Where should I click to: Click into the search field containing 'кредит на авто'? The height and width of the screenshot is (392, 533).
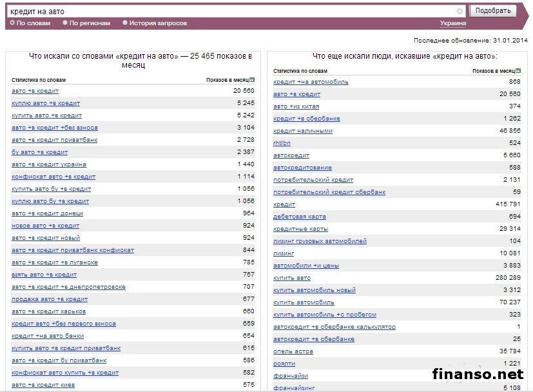pyautogui.click(x=232, y=11)
